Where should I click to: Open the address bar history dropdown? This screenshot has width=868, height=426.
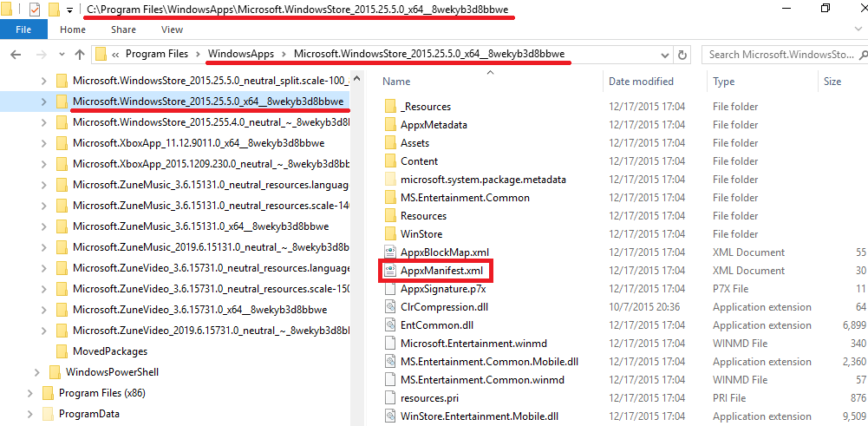coord(665,55)
